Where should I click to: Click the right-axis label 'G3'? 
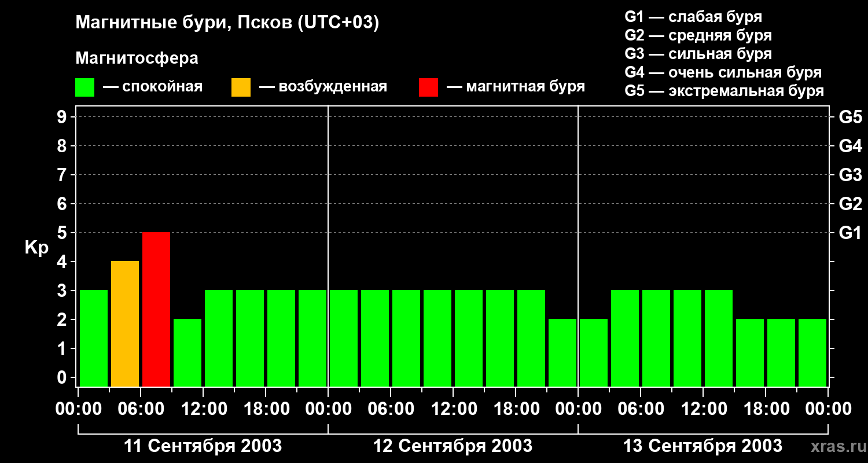coord(850,175)
